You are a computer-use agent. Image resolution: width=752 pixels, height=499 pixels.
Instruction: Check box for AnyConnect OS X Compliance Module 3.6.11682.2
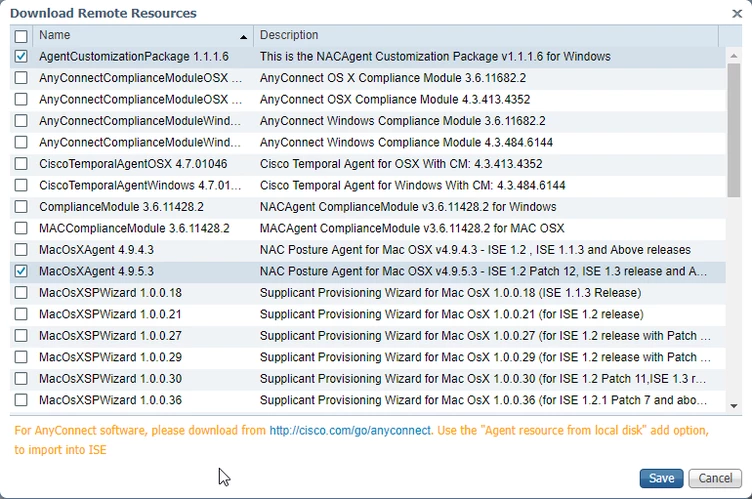pyautogui.click(x=21, y=78)
